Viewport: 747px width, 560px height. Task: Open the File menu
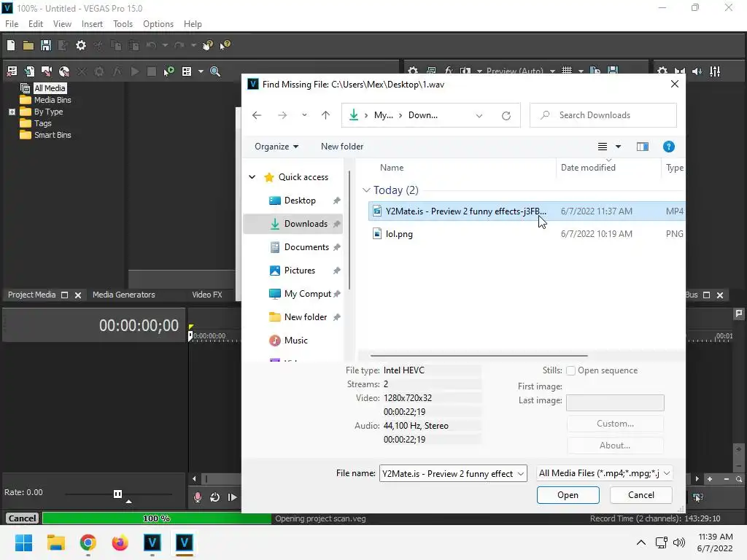(12, 24)
